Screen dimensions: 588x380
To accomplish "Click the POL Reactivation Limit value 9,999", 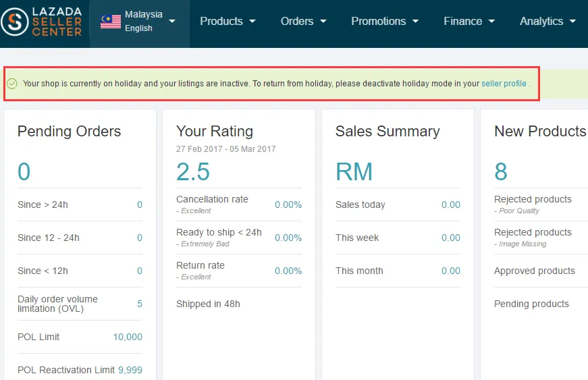I will (x=130, y=370).
